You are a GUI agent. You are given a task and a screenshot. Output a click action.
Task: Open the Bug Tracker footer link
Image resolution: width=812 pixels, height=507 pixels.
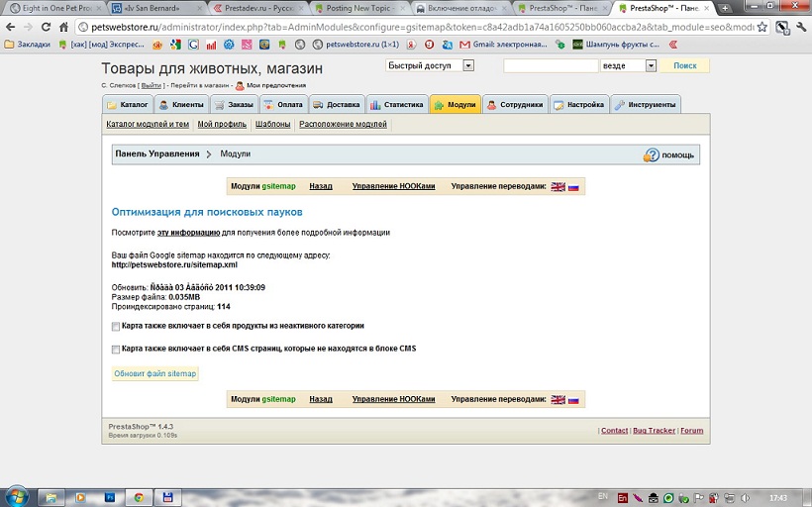point(654,431)
